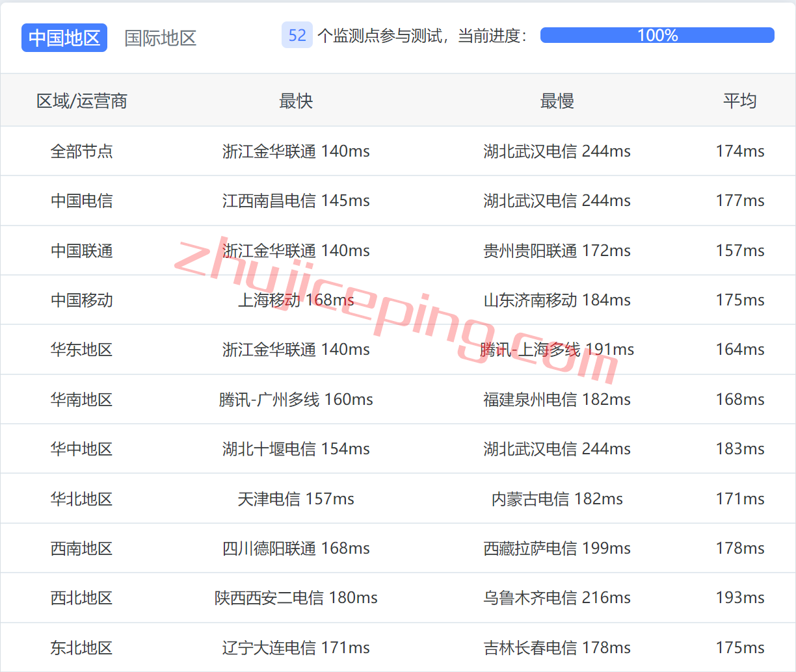Click the 区域/运营商 column header
This screenshot has height=672, width=796.
(82, 101)
